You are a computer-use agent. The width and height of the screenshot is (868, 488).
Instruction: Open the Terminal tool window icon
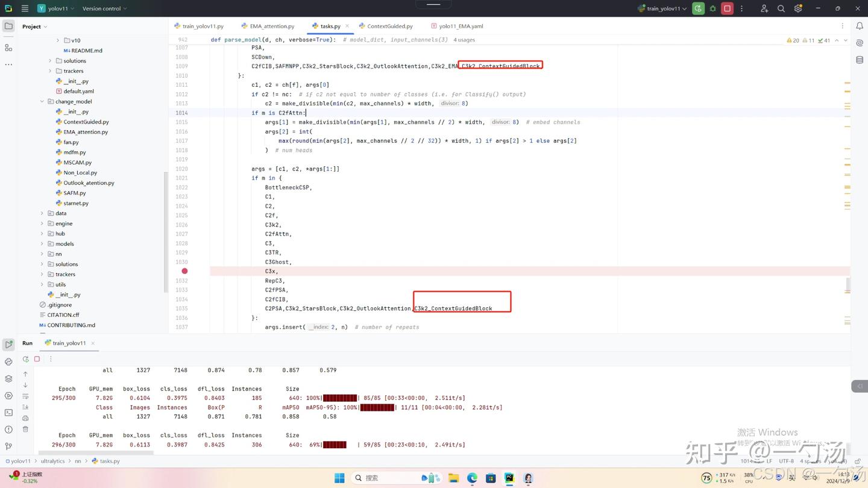point(8,413)
